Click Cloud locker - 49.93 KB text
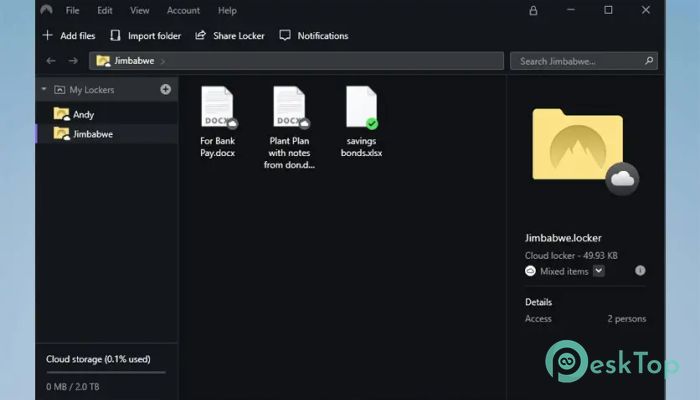Screen dimensions: 700x400 pos(571,256)
